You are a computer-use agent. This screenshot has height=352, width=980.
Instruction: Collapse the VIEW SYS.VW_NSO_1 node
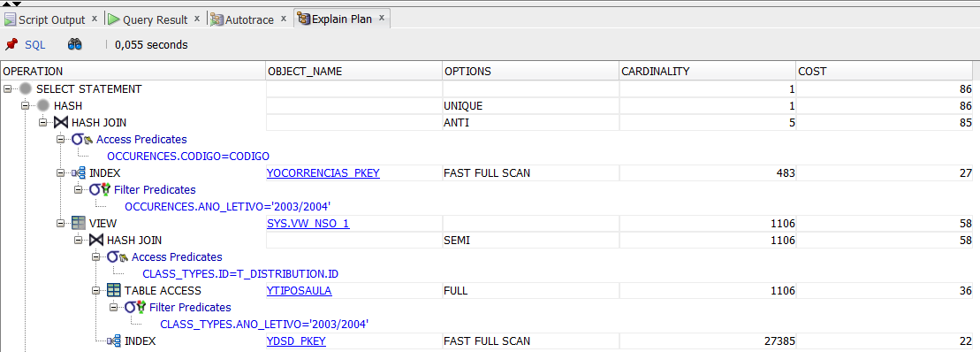tap(61, 223)
